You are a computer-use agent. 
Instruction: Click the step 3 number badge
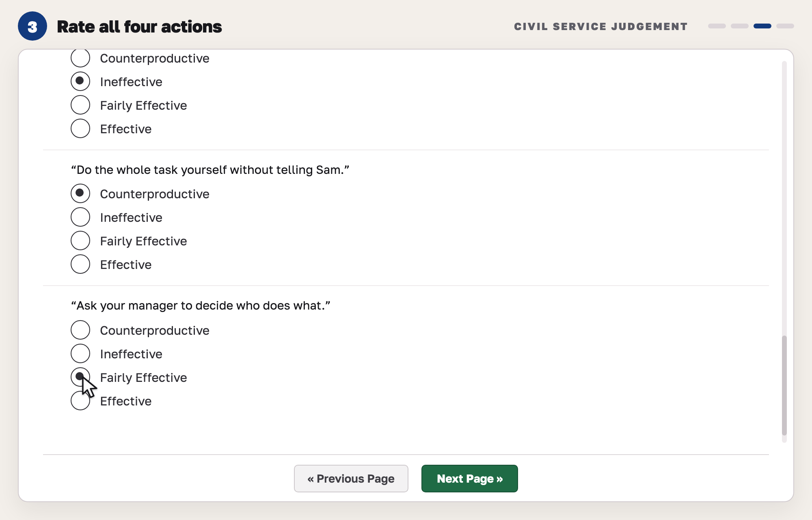point(32,26)
